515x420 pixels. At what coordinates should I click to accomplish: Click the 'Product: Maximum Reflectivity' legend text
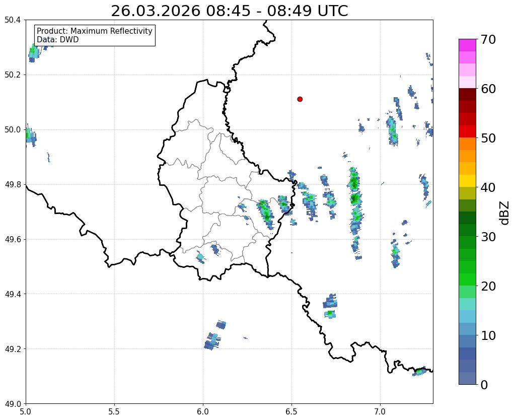[x=95, y=31]
